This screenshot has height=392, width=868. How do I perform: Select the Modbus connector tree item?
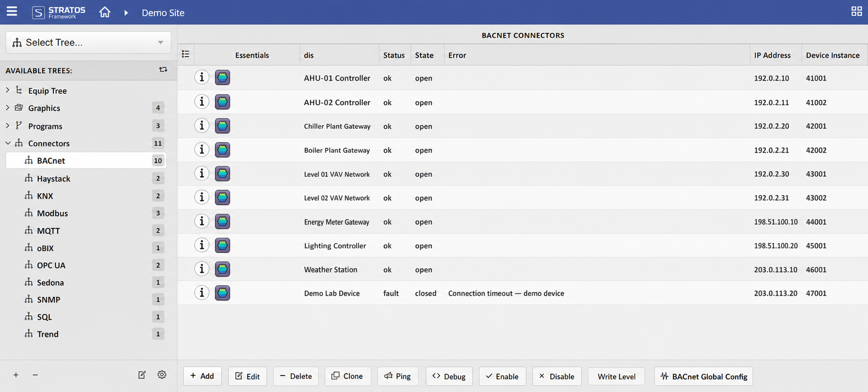(86, 213)
